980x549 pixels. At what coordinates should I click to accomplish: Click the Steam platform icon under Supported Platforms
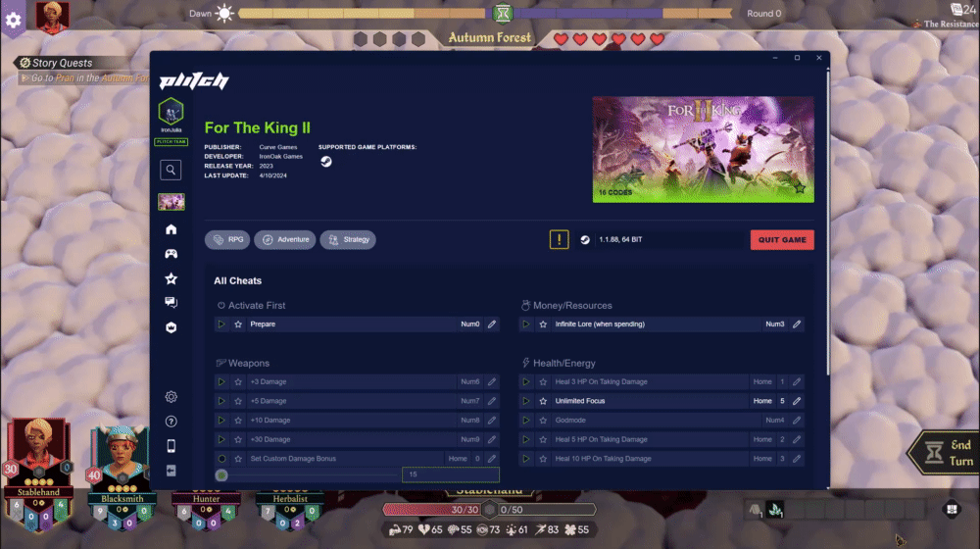pos(326,162)
